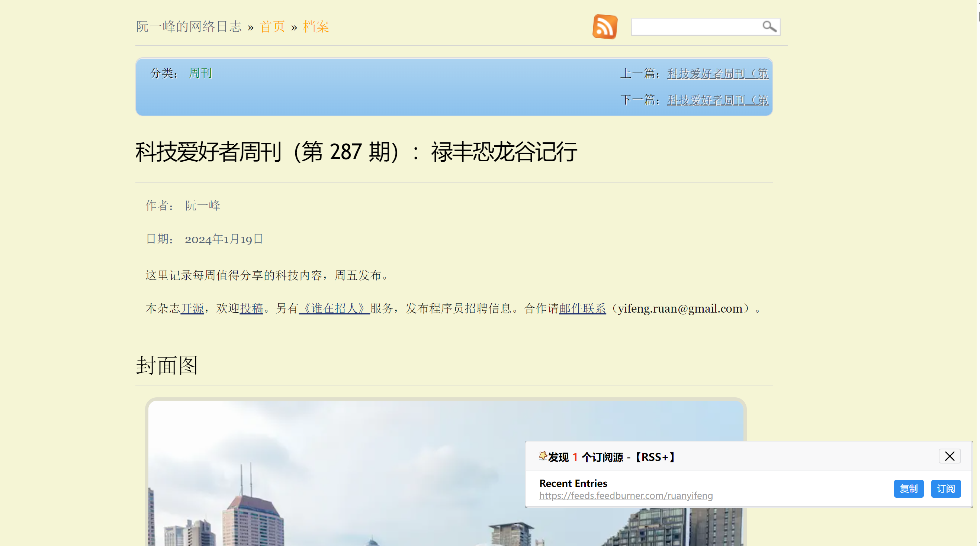The height and width of the screenshot is (546, 980).
Task: Click the 订阅 button to subscribe
Action: [946, 489]
